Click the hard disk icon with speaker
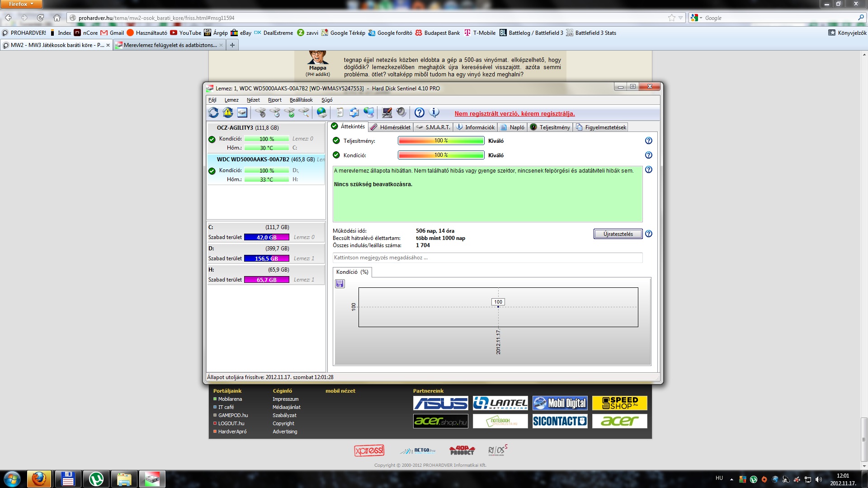This screenshot has width=868, height=488. tap(260, 113)
